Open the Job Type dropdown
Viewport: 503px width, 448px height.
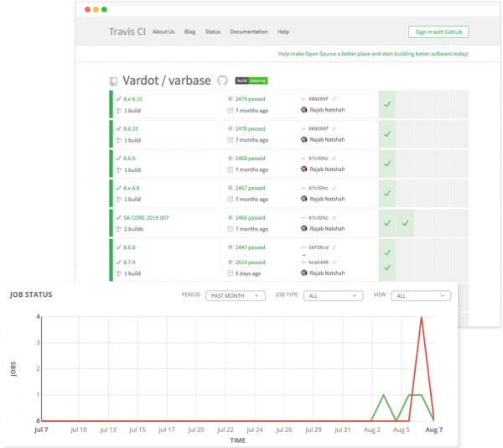[x=333, y=295]
